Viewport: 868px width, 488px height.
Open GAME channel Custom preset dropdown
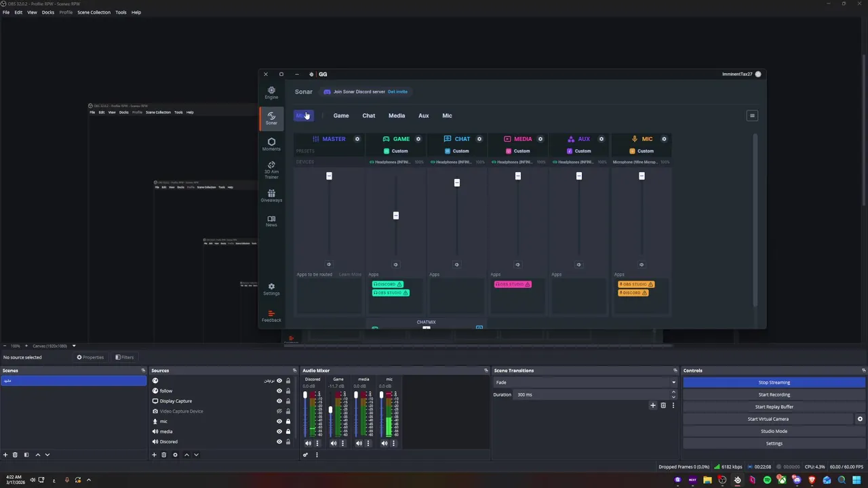[396, 151]
